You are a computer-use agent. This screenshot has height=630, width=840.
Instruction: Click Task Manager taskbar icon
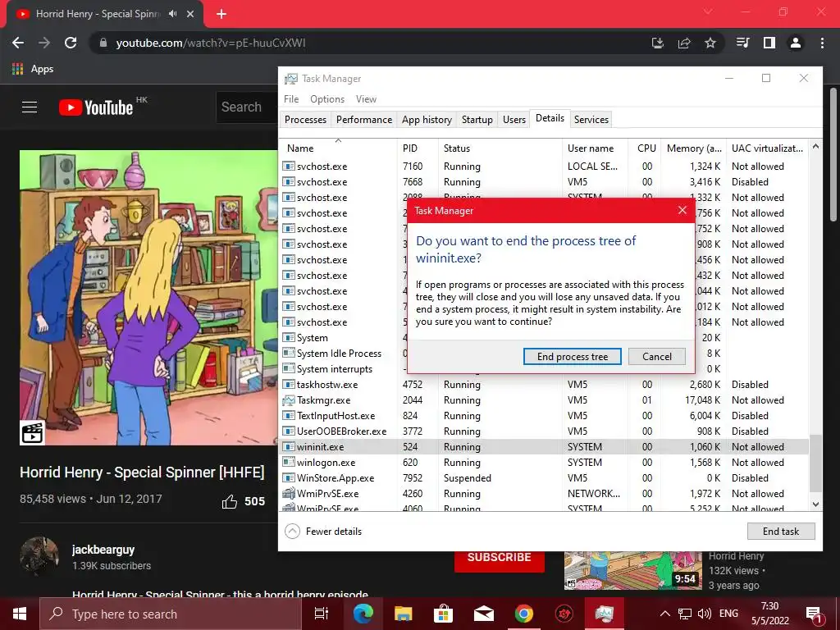605,614
